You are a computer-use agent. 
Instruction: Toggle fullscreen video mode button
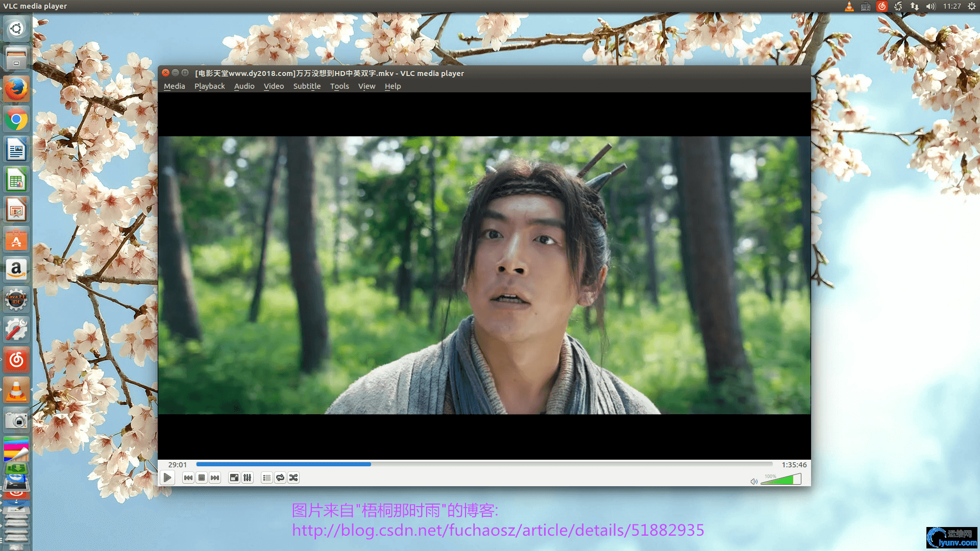pos(234,478)
